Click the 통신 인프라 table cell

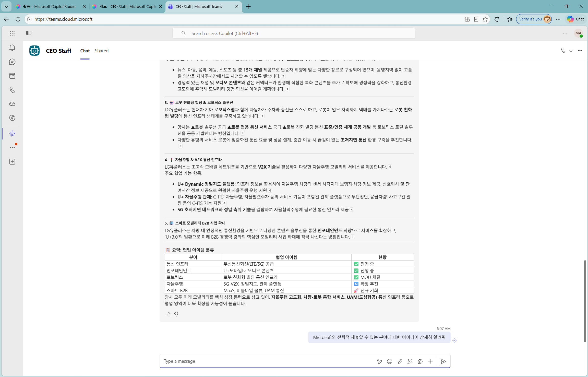click(x=193, y=264)
